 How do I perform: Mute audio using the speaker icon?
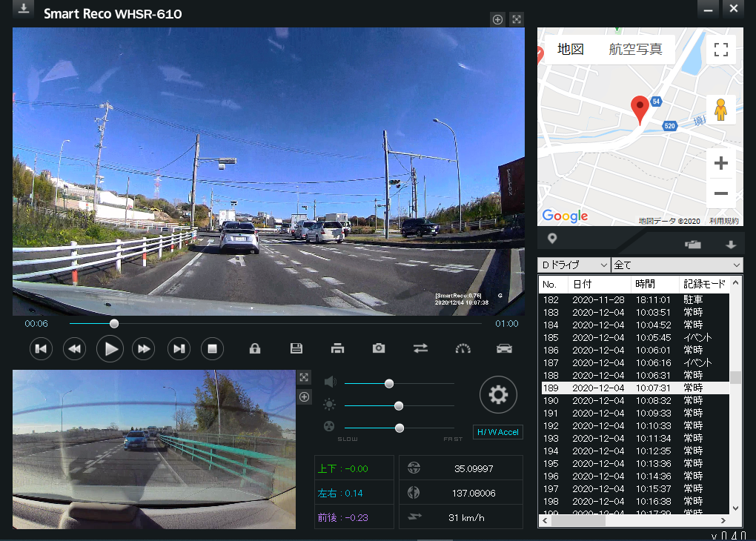[330, 382]
